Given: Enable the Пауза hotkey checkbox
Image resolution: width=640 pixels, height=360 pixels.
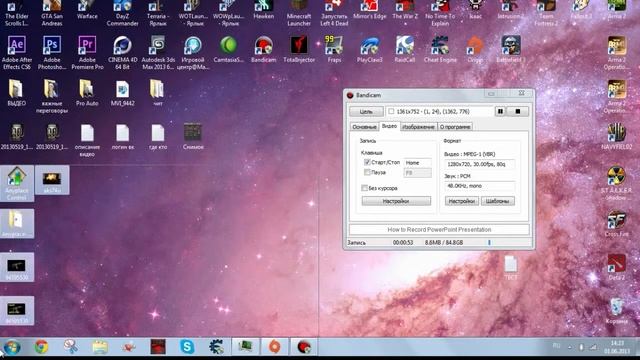Looking at the screenshot, I should [367, 173].
